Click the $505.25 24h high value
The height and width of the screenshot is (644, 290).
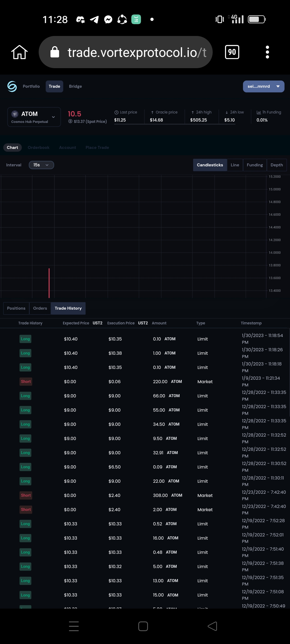198,120
